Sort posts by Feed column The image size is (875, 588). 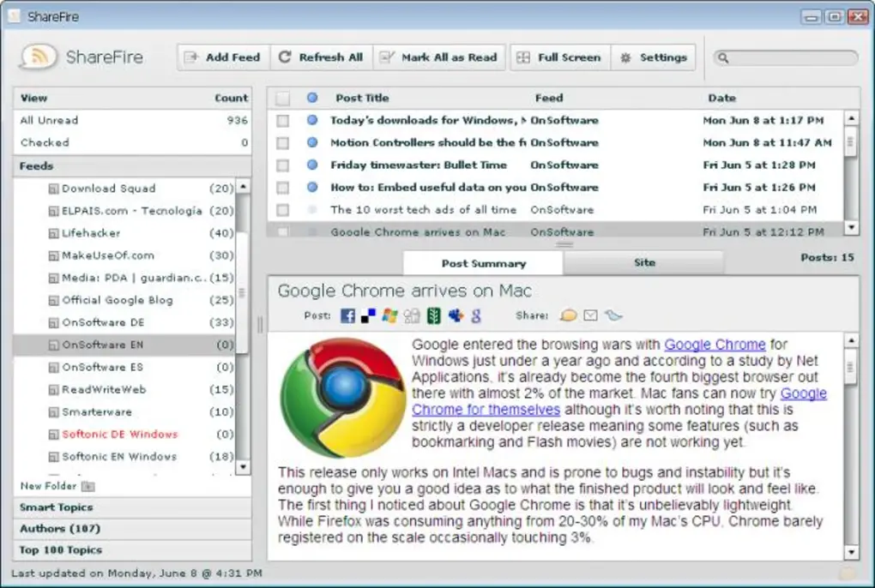click(549, 98)
